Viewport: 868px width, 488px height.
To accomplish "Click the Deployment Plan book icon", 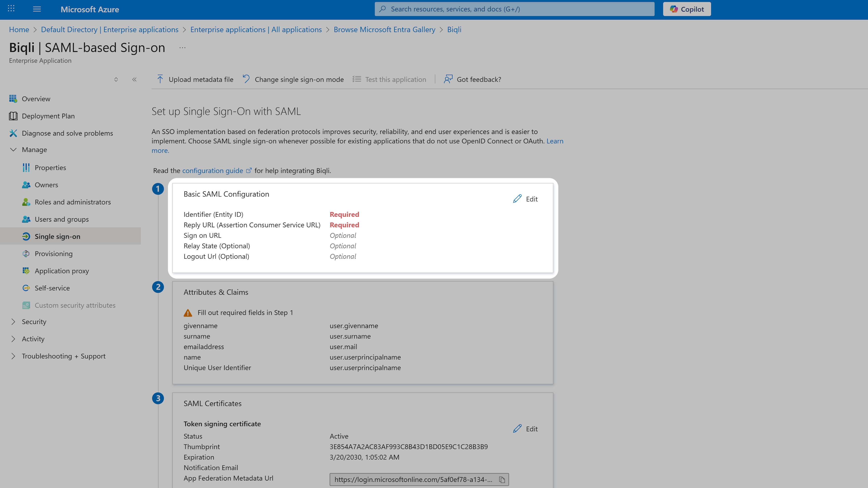I will [x=13, y=116].
